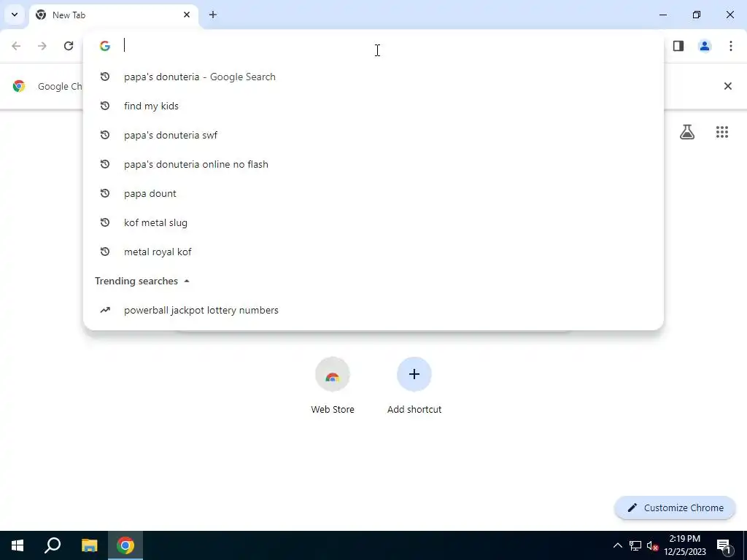Click the Chrome taskbar icon

(125, 545)
